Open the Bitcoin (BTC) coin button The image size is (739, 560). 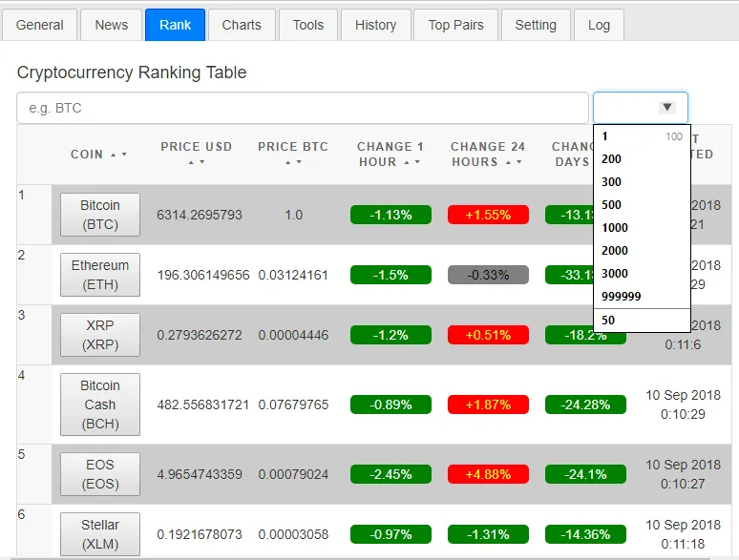coord(100,215)
